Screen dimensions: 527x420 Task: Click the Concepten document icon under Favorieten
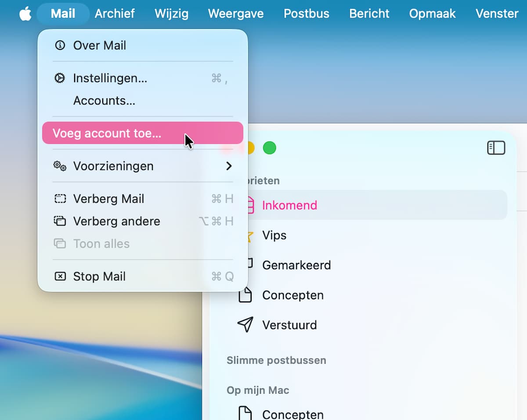(245, 295)
